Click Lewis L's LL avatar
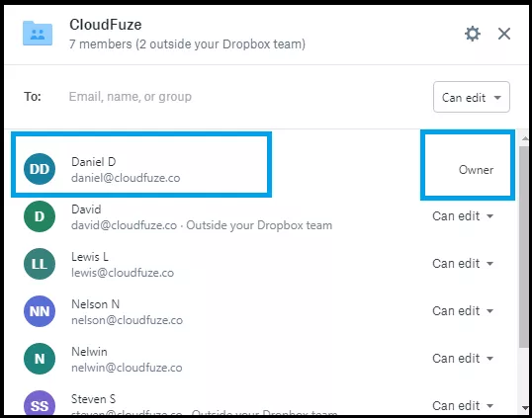Screen dimensions: 532x418 click(x=40, y=264)
